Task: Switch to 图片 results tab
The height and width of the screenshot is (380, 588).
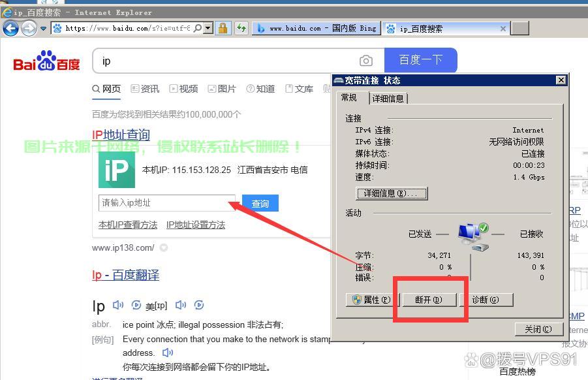Action: coord(222,89)
